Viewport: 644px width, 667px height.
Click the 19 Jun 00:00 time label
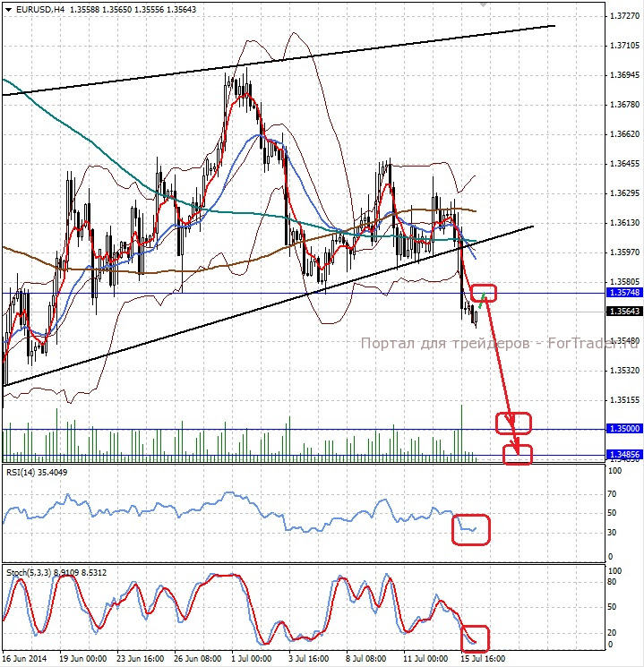83,658
